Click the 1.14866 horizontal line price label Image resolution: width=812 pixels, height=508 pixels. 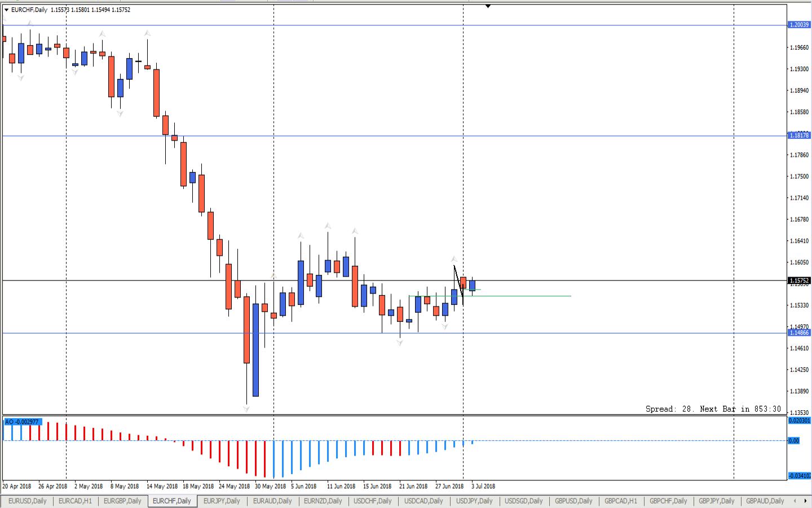pos(799,333)
